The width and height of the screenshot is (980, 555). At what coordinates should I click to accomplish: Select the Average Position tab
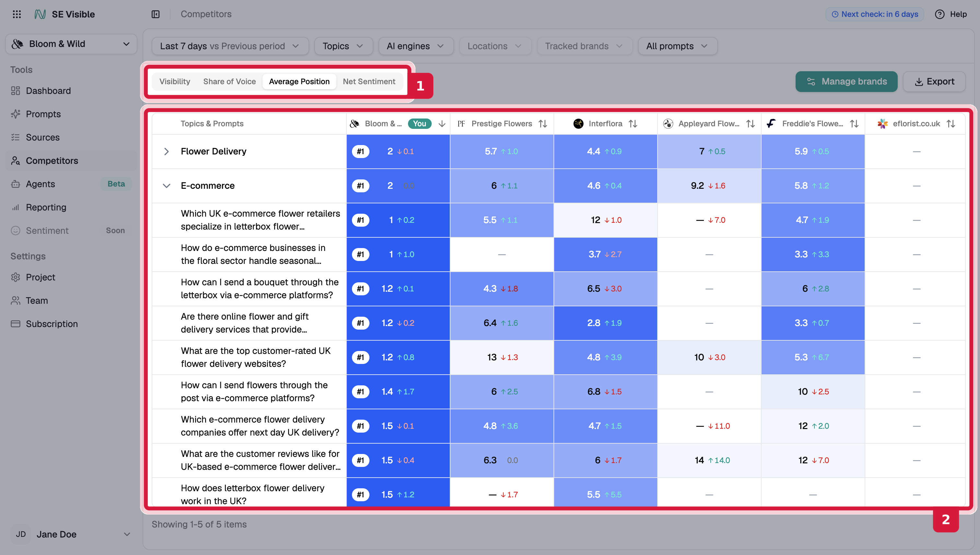tap(299, 82)
